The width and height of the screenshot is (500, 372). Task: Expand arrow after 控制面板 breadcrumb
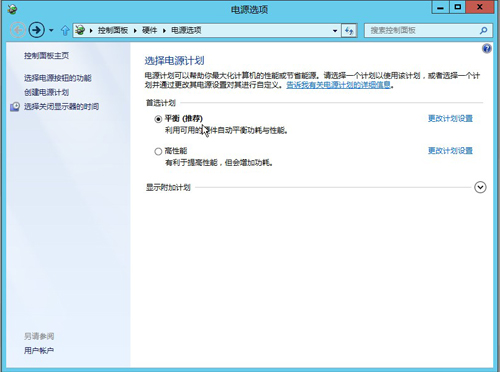click(x=135, y=31)
